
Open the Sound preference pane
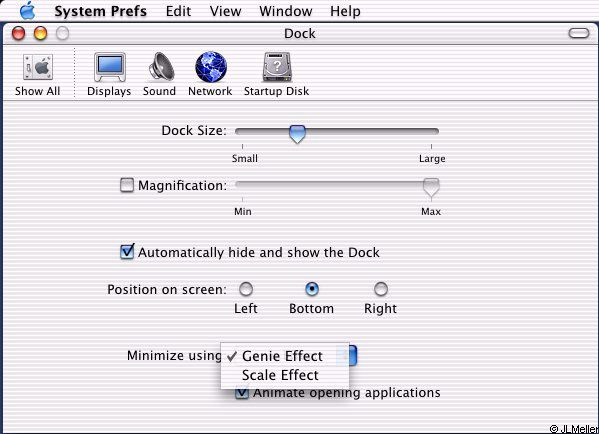[x=161, y=67]
